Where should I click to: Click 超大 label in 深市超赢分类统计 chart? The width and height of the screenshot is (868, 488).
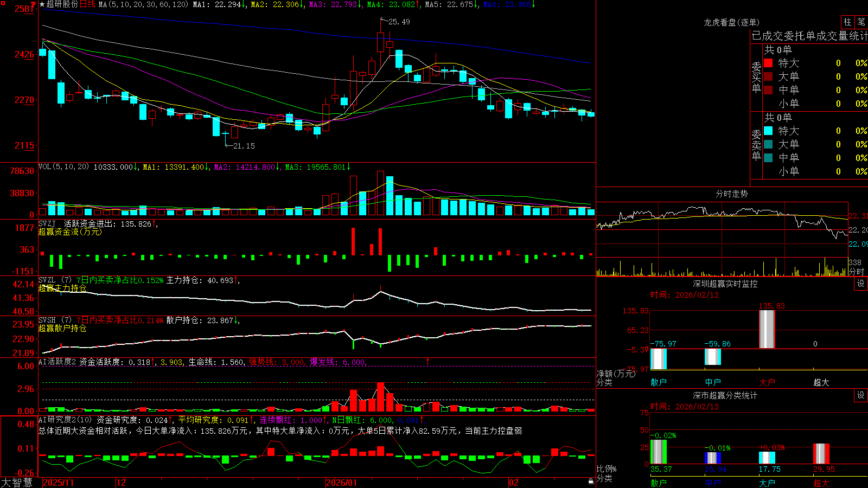coord(821,483)
